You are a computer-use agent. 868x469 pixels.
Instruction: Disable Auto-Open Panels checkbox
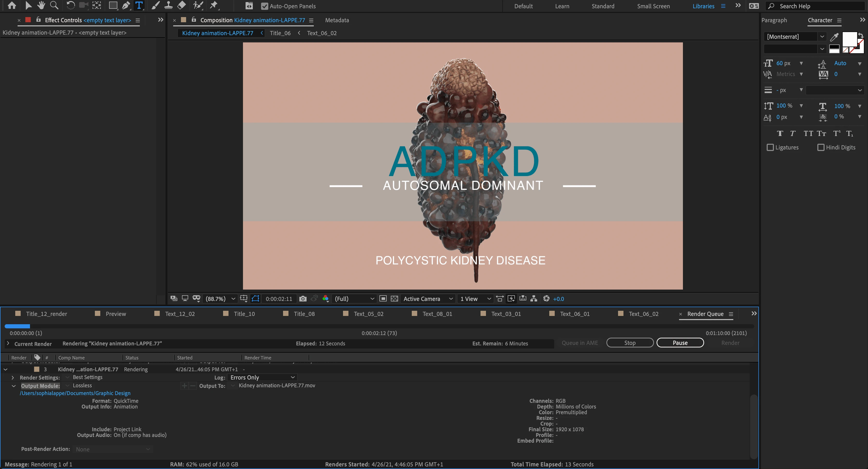[x=264, y=6]
